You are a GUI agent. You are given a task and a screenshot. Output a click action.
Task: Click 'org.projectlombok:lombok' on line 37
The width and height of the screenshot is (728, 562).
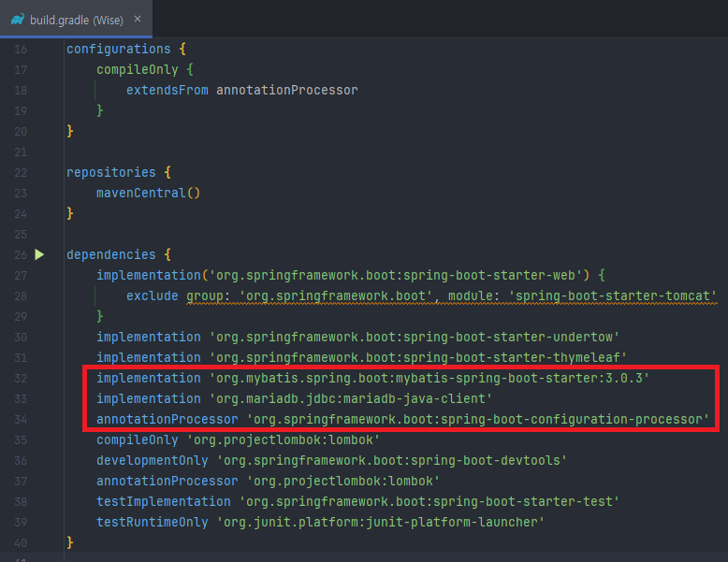[343, 481]
